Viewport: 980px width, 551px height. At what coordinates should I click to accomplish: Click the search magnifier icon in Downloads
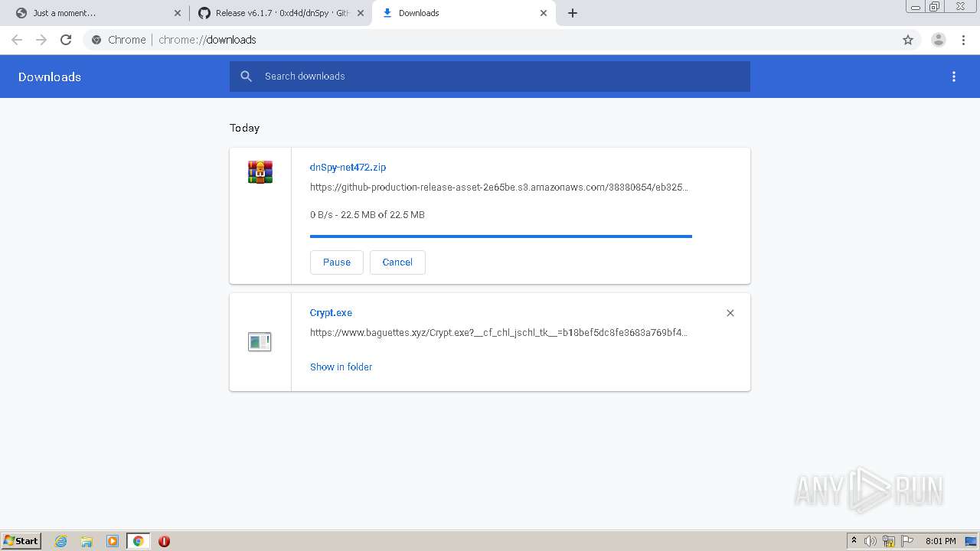tap(246, 77)
